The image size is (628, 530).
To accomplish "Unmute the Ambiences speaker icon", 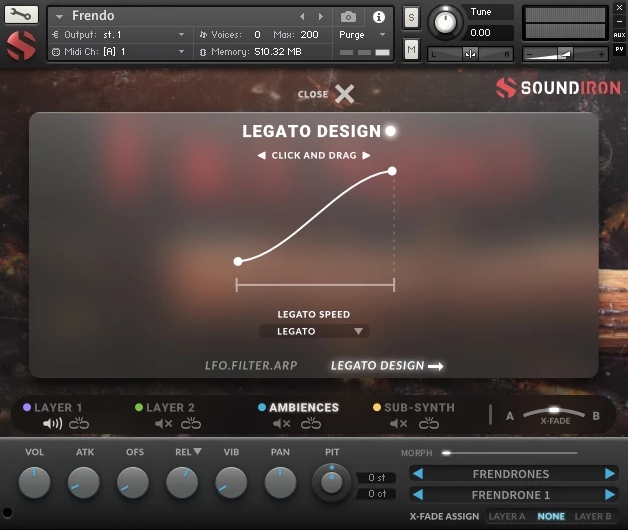I will pos(282,423).
